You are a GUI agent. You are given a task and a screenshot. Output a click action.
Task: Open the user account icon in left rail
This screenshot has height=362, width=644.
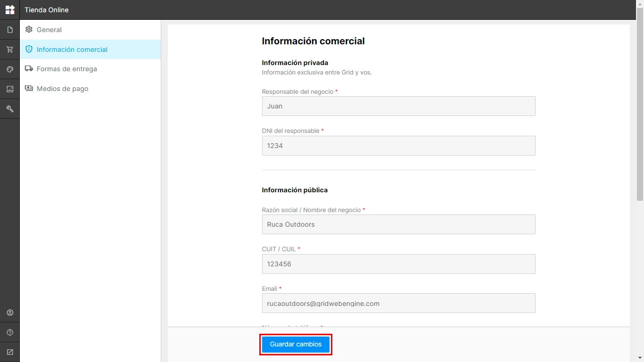(x=10, y=313)
